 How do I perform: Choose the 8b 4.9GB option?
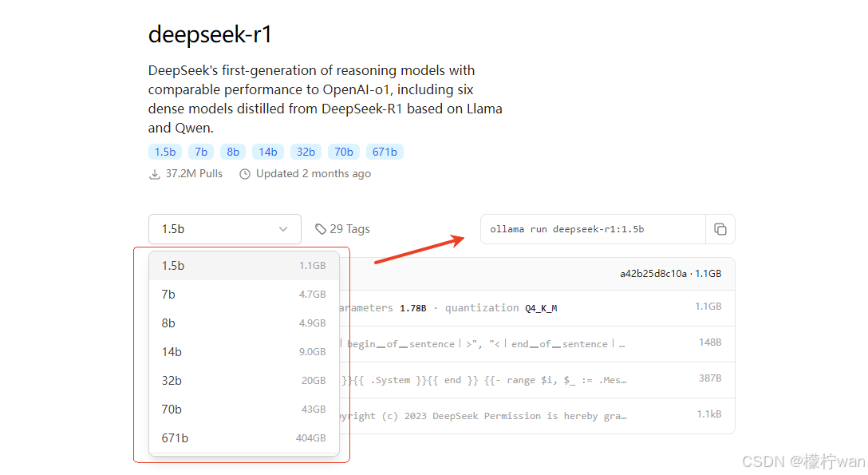click(x=244, y=323)
